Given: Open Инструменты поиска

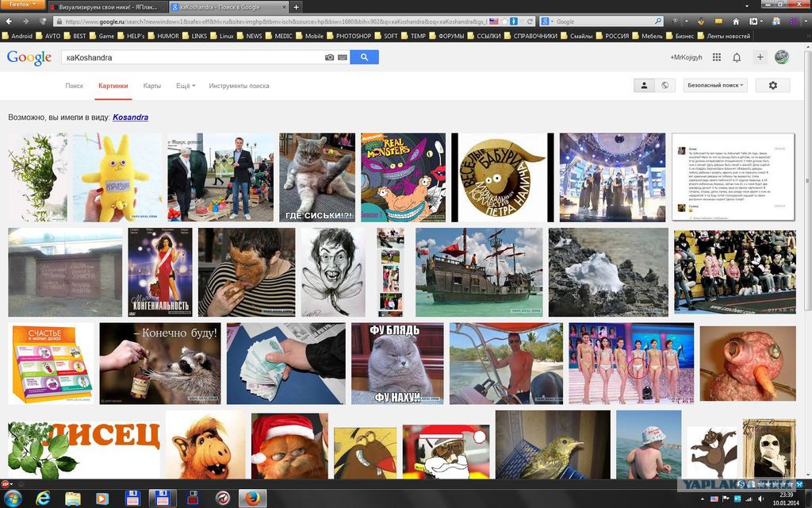Looking at the screenshot, I should [x=239, y=86].
